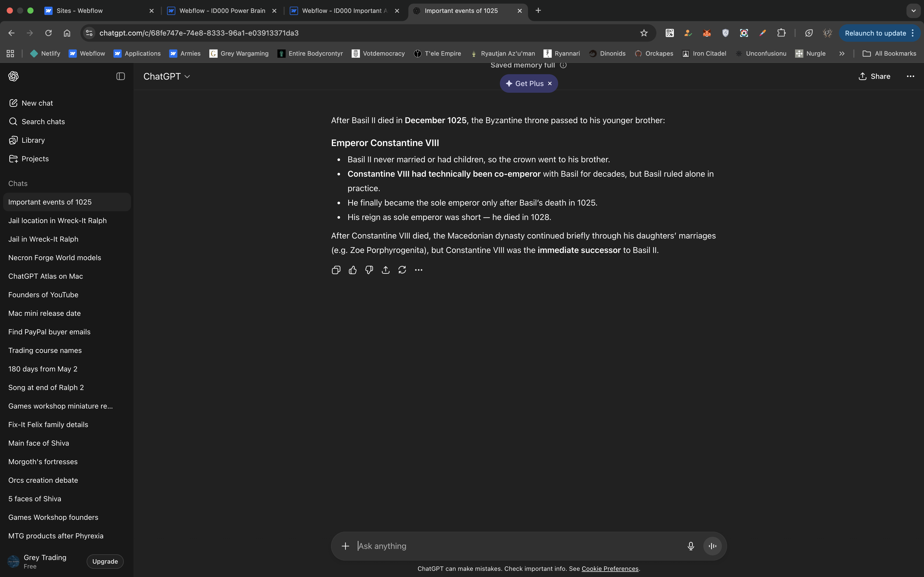Switch to Webflow - ID000 Power Brain tab

point(221,11)
